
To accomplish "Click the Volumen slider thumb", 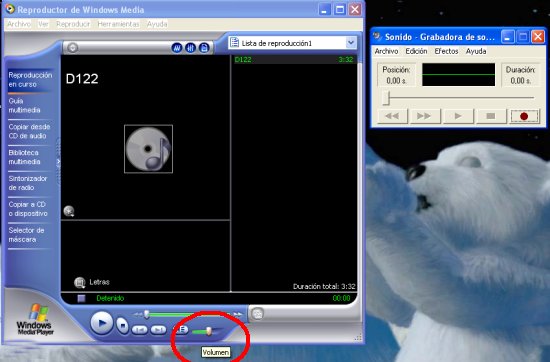I will [209, 331].
